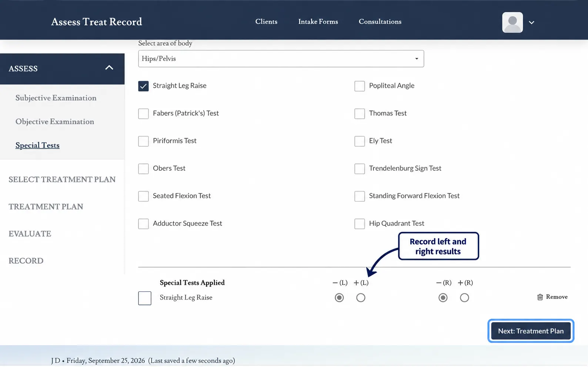Viewport: 588px width, 367px height.
Task: Open the RECORD section
Action: (26, 261)
